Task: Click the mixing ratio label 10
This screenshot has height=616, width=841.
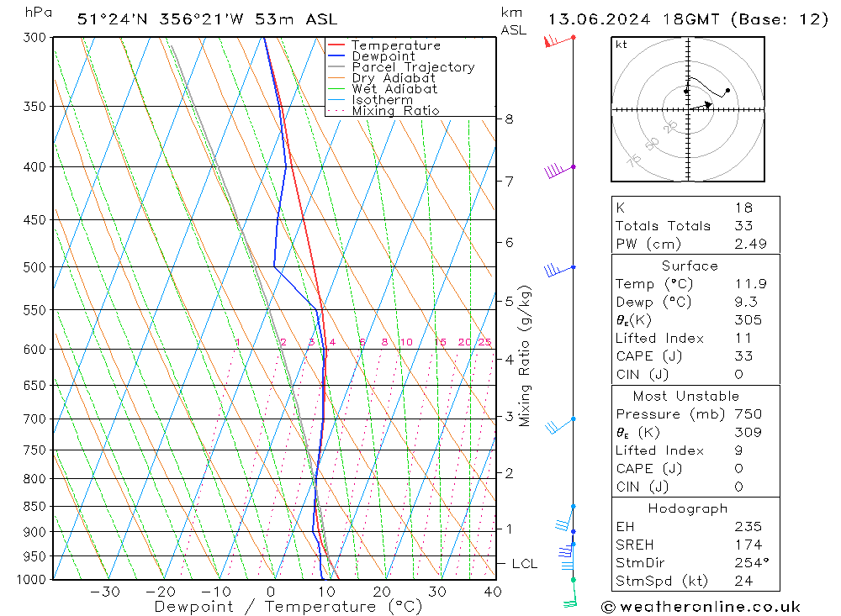Action: point(406,342)
